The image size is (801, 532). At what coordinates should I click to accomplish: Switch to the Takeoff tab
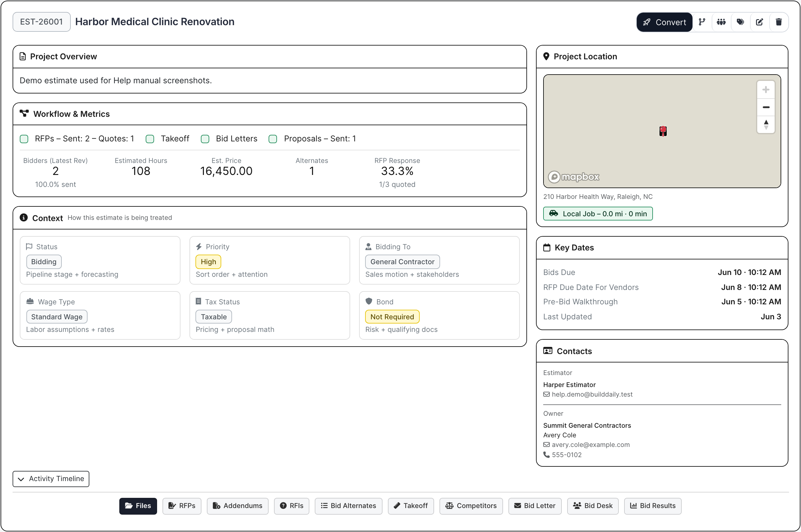410,506
